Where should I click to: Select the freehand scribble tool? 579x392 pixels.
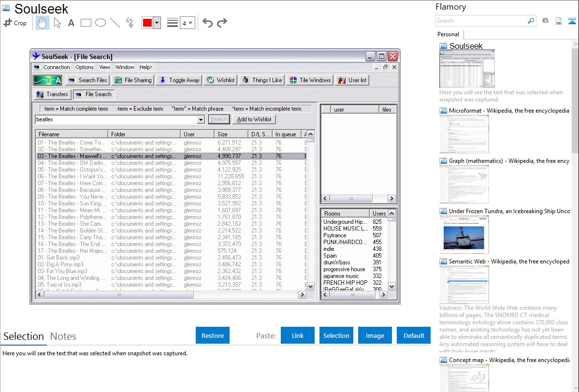coord(130,23)
